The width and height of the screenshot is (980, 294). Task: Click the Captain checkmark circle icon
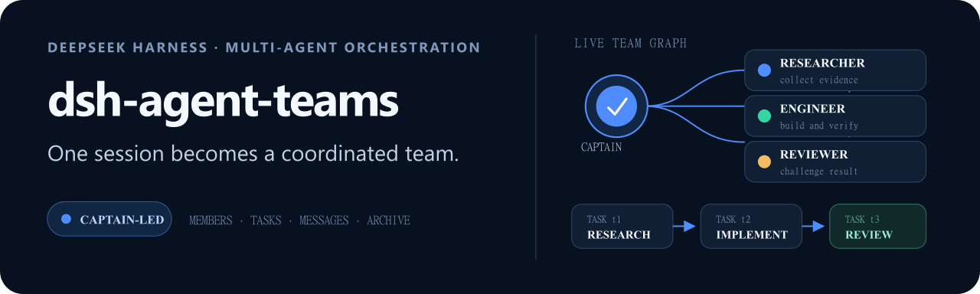tap(617, 106)
